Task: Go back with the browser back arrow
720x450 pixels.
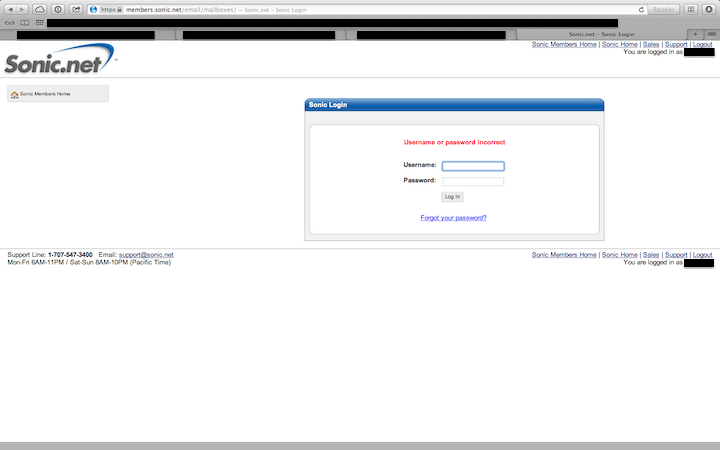Action: coord(11,9)
